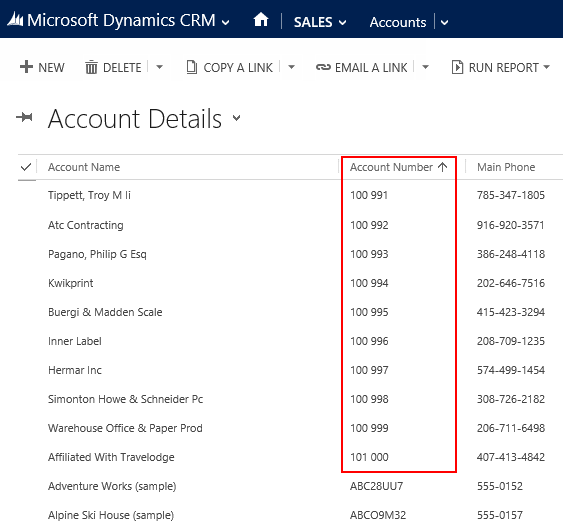Click the DELETE button label

pos(122,68)
